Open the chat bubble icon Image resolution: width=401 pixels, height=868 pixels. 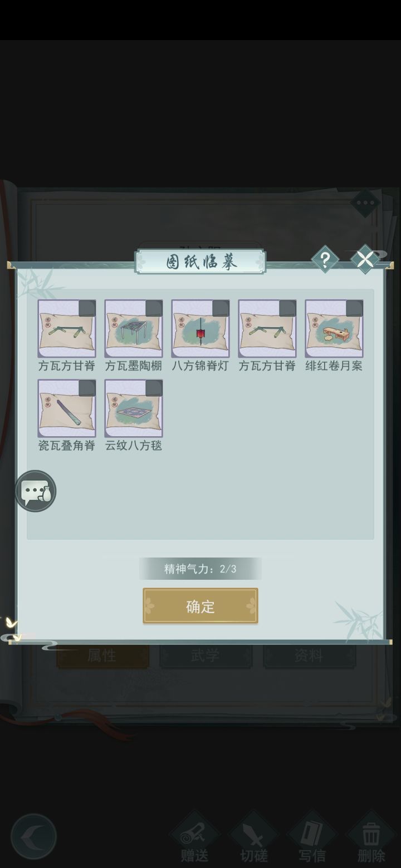pyautogui.click(x=36, y=491)
